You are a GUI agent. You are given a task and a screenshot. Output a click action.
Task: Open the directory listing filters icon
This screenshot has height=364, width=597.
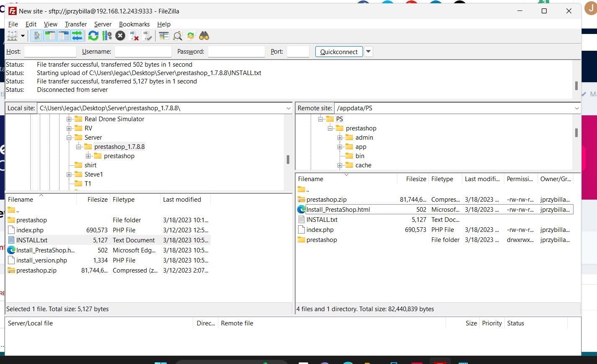click(164, 36)
